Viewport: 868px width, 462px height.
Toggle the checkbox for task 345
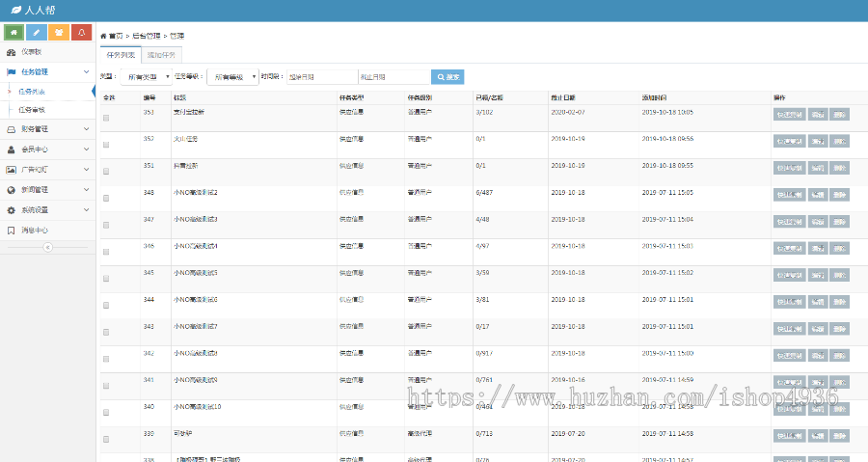click(106, 279)
